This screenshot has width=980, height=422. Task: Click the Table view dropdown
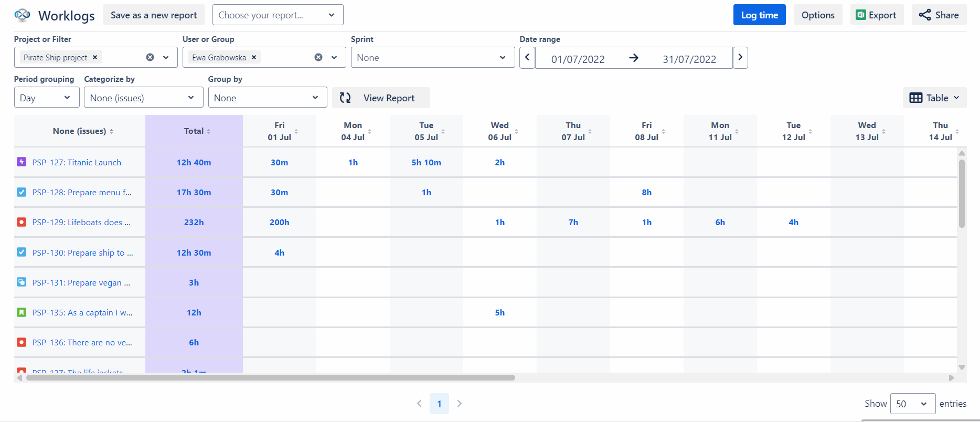coord(934,98)
